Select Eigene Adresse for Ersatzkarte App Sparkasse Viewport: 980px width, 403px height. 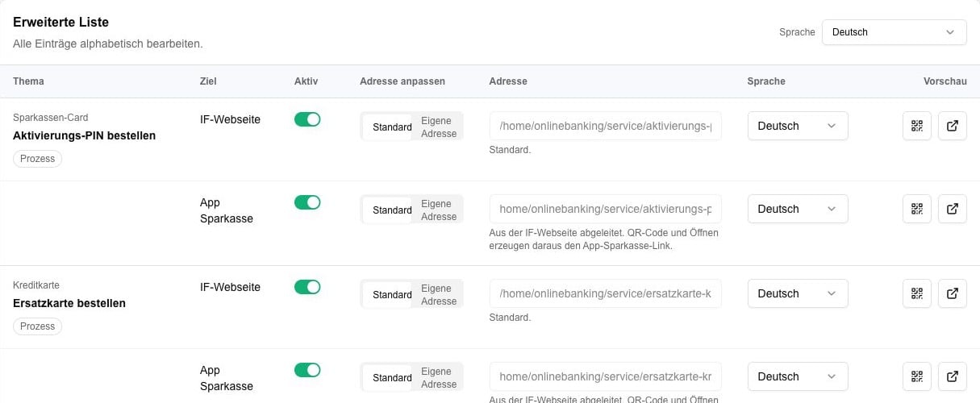[x=438, y=378]
